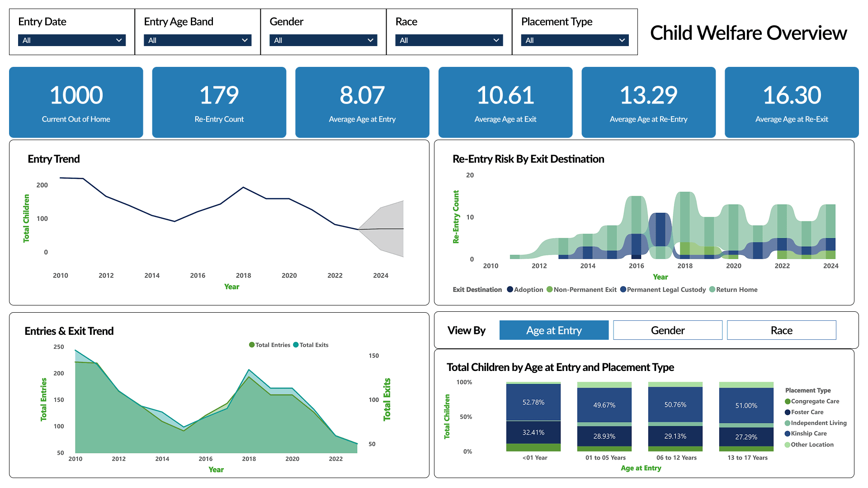Click the 52.78% bar segment for <01 Year
This screenshot has height=488, width=868.
pyautogui.click(x=533, y=402)
